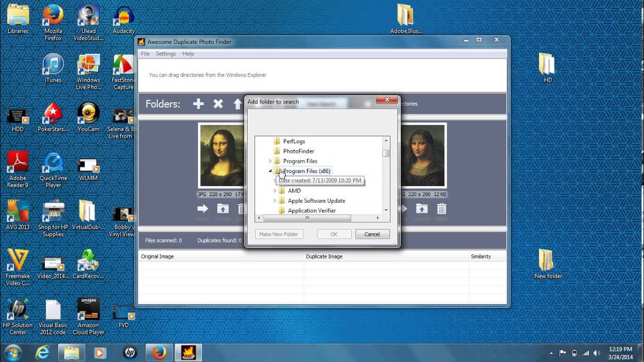
Task: Expand the Apple Software Update node
Action: pos(275,201)
